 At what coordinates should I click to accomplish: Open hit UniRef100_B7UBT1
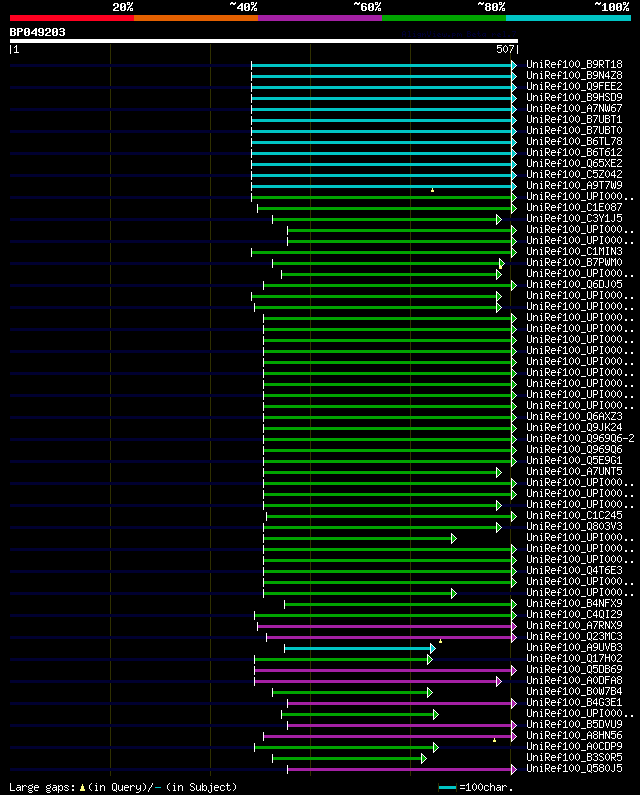(x=574, y=120)
